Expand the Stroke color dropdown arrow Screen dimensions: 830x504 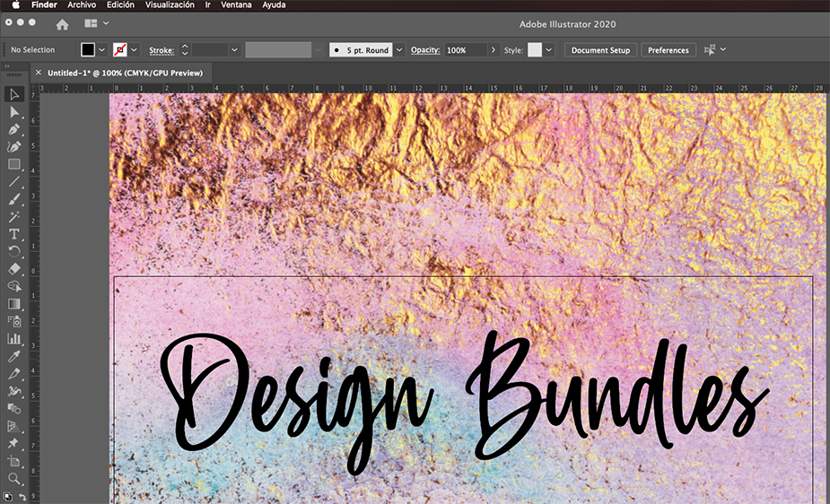pos(134,49)
